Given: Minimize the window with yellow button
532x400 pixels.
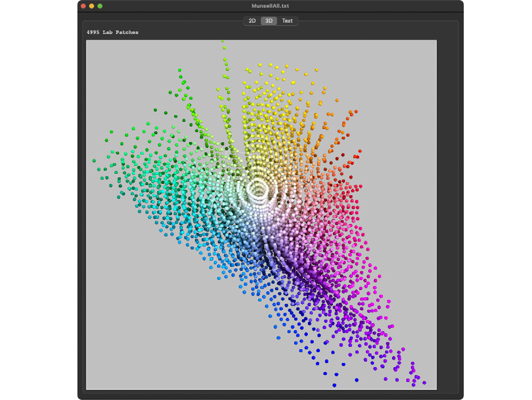Looking at the screenshot, I should 91,6.
